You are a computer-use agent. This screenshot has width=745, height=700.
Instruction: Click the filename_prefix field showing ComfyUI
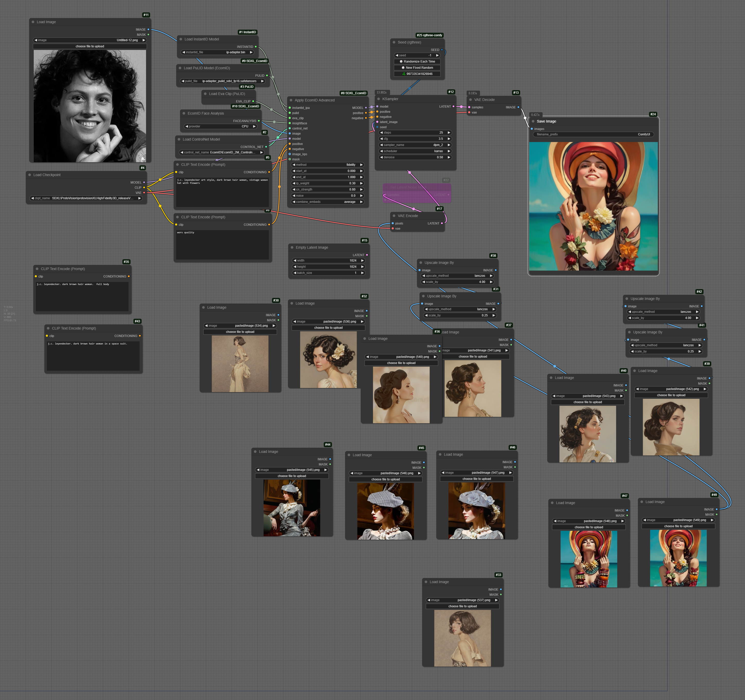click(x=593, y=134)
